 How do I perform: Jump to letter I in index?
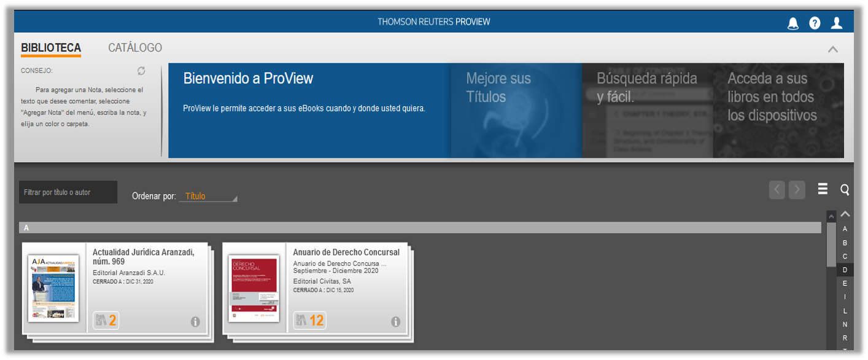point(845,297)
